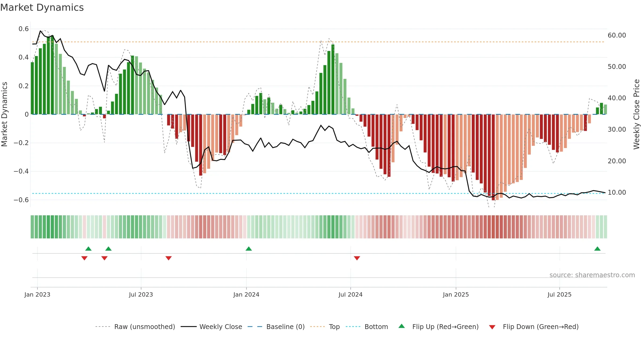The image size is (644, 362).
Task: Toggle the Bottom legend entry
Action: click(367, 327)
